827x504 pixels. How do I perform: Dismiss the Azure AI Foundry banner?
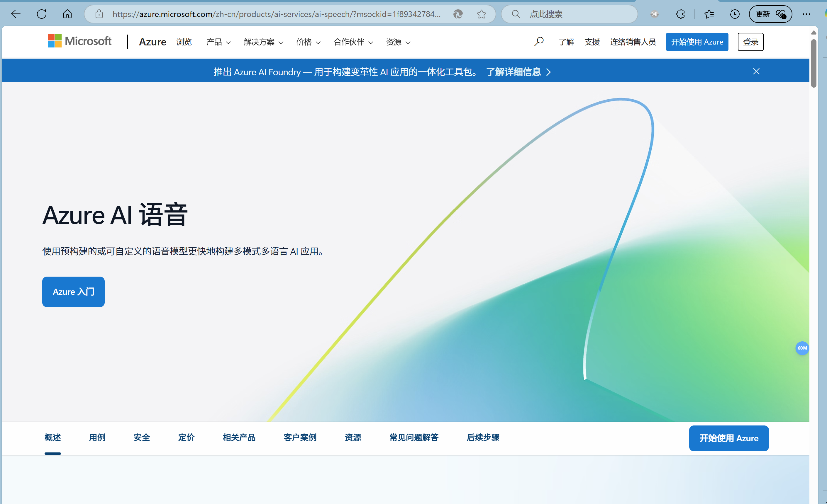[x=756, y=71]
